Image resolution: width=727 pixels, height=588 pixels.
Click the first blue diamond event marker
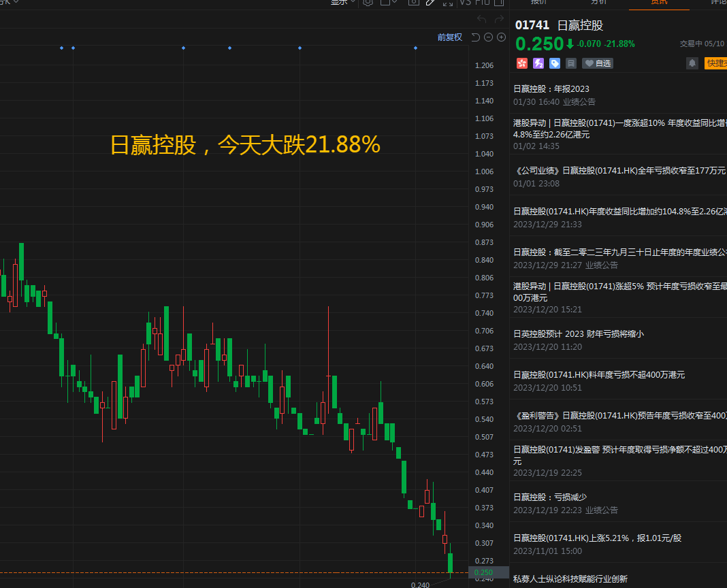pos(62,48)
